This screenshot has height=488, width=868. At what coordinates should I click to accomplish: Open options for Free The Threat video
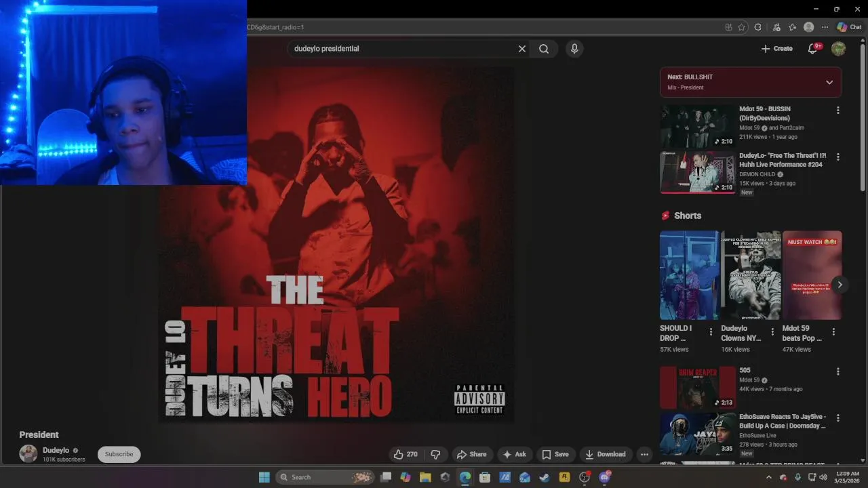pos(838,157)
